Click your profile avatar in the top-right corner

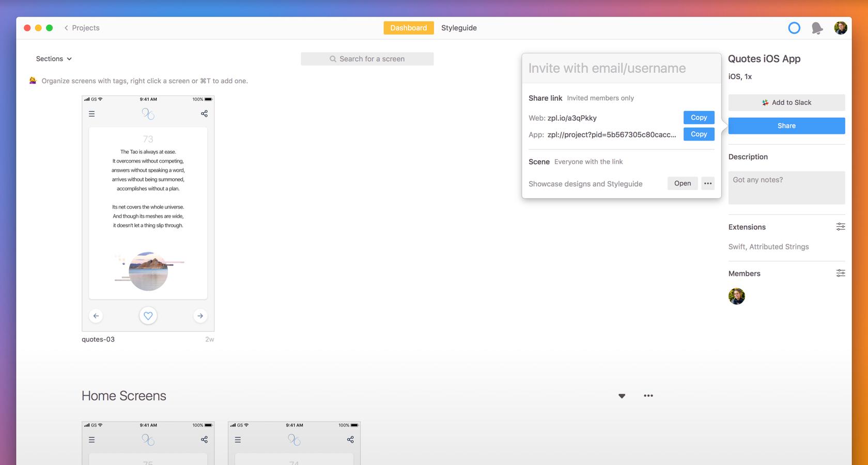click(841, 28)
